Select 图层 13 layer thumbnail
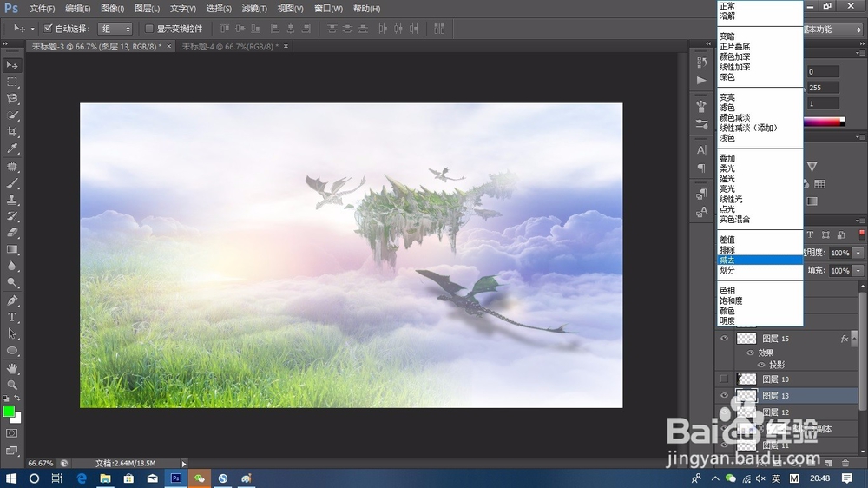This screenshot has height=488, width=868. click(x=746, y=395)
